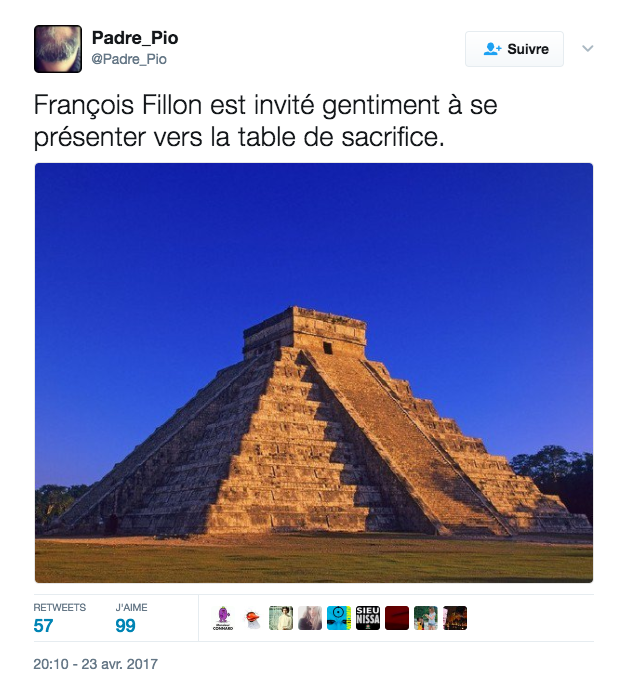Open the night city lights avatar

pos(455,618)
